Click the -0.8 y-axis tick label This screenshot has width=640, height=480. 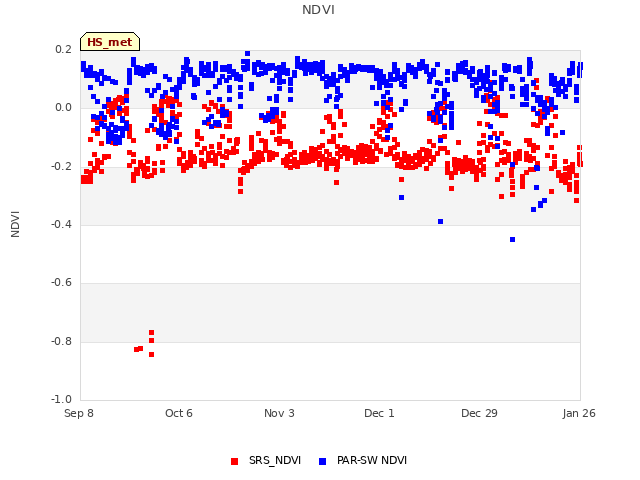[x=61, y=341]
